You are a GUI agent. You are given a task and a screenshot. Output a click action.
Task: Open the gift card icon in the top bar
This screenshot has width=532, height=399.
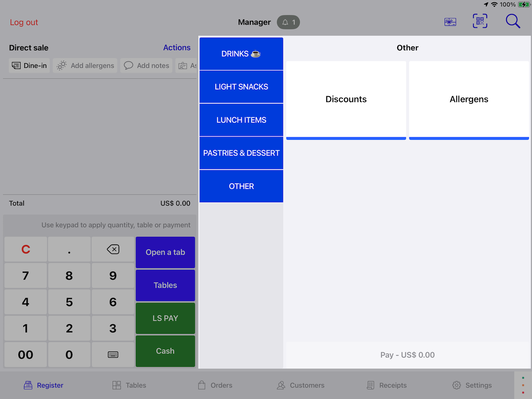pos(450,22)
